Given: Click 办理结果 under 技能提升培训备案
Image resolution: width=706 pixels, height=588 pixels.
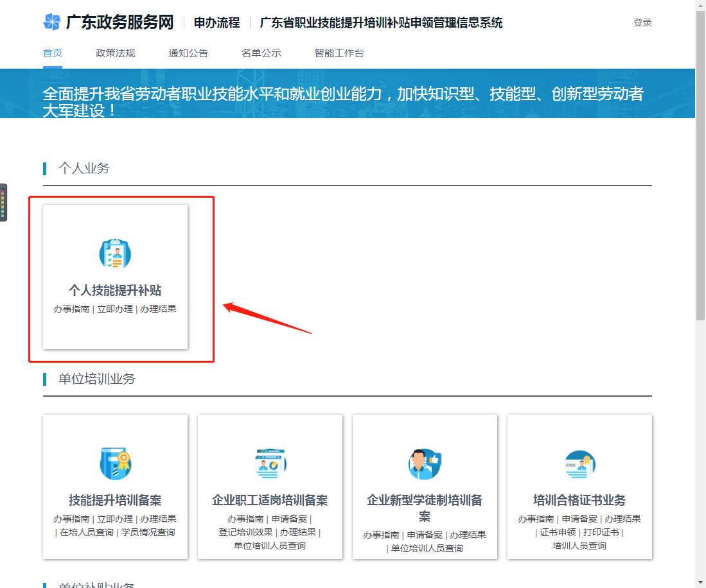Looking at the screenshot, I should (x=158, y=519).
